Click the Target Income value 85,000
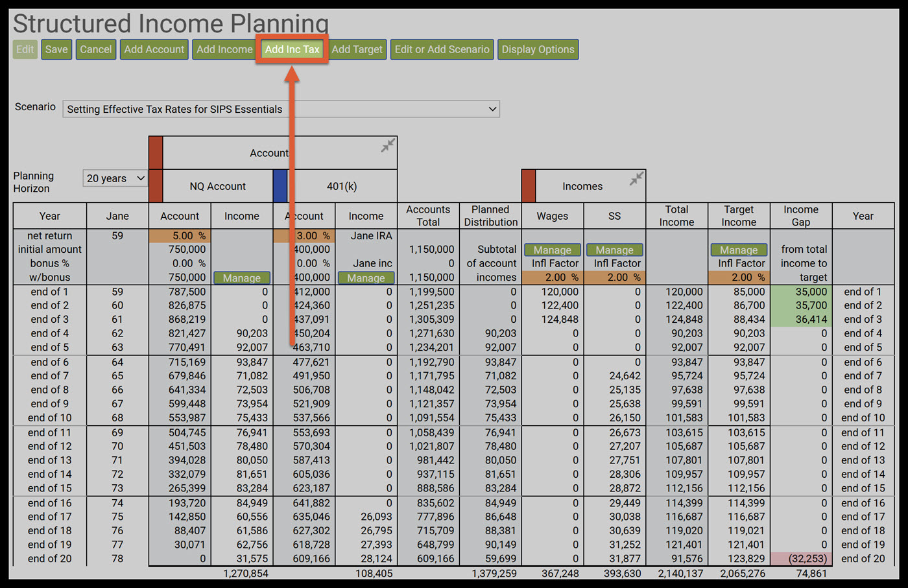908x588 pixels. [x=749, y=292]
